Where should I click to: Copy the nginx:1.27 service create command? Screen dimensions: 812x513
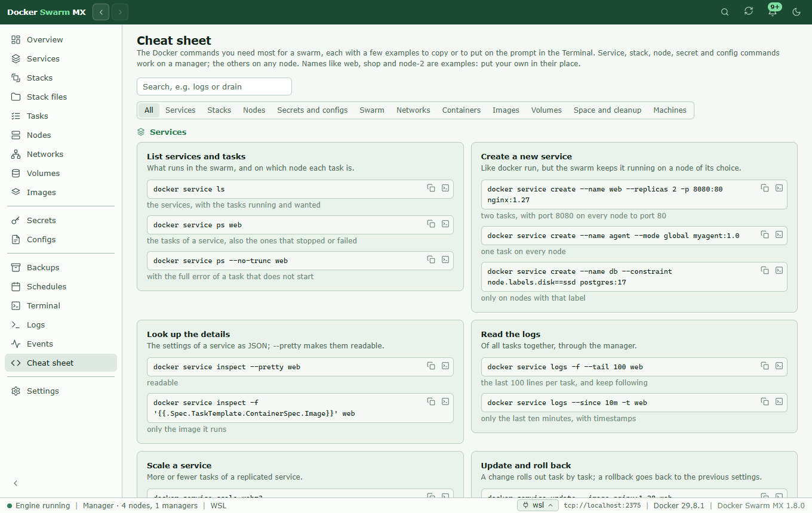[765, 188]
